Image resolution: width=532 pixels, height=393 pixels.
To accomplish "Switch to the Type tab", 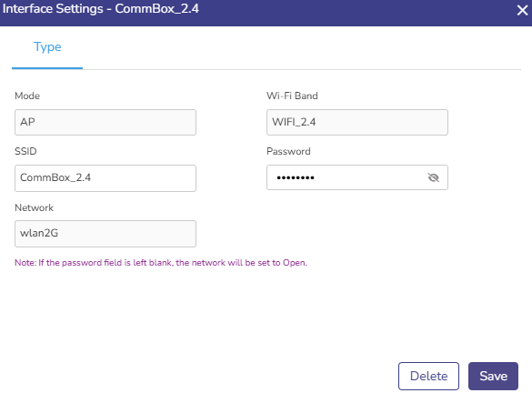I will (47, 47).
